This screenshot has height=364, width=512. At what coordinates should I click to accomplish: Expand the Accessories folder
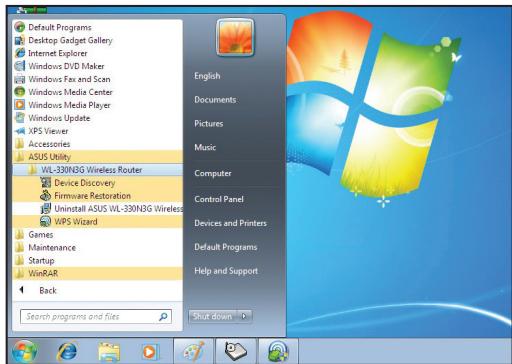point(97,144)
